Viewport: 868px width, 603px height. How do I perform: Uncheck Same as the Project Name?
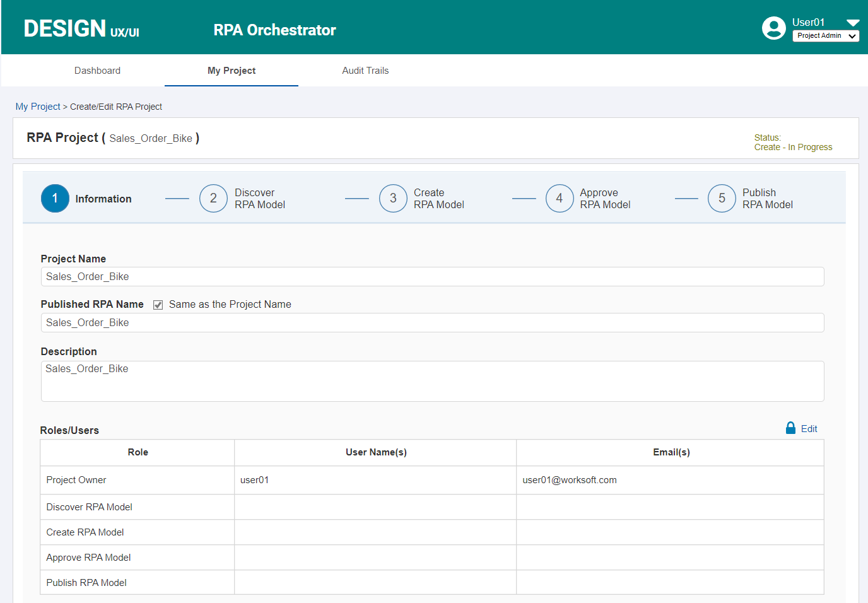point(158,304)
